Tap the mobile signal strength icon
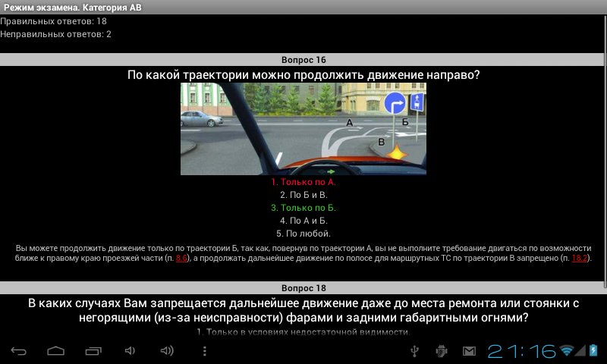 click(580, 351)
